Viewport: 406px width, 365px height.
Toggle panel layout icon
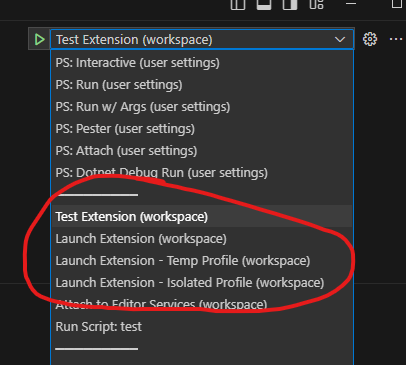(x=264, y=4)
